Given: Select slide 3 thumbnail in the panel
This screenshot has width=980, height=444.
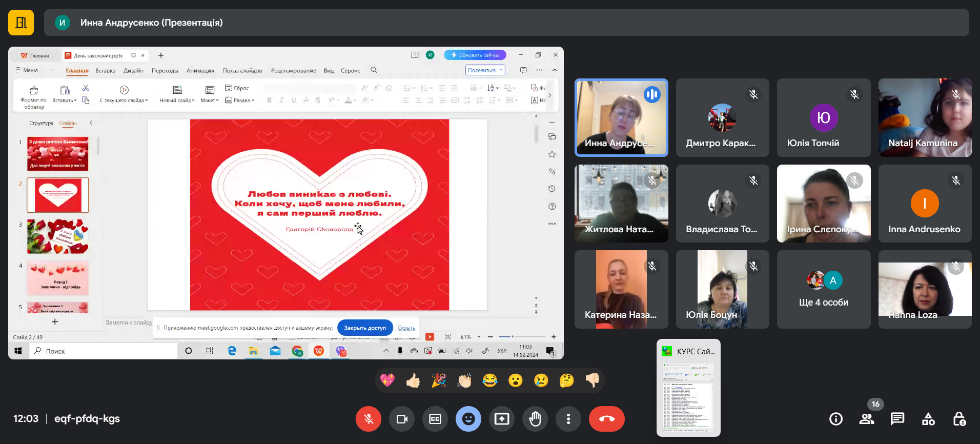Looking at the screenshot, I should point(57,236).
